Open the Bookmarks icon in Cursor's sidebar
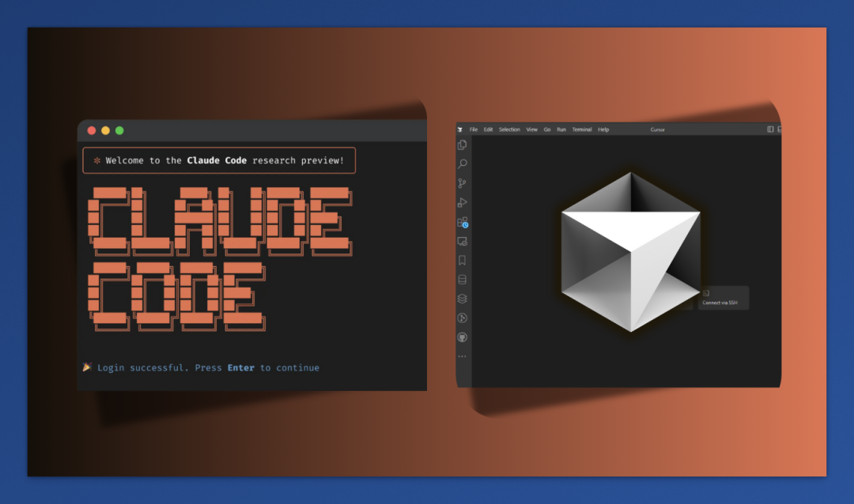Screen dimensions: 854x504 pos(462,260)
